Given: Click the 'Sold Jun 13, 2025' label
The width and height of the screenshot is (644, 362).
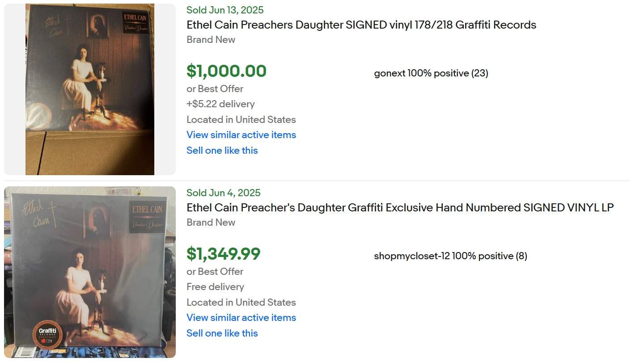Looking at the screenshot, I should coord(225,10).
